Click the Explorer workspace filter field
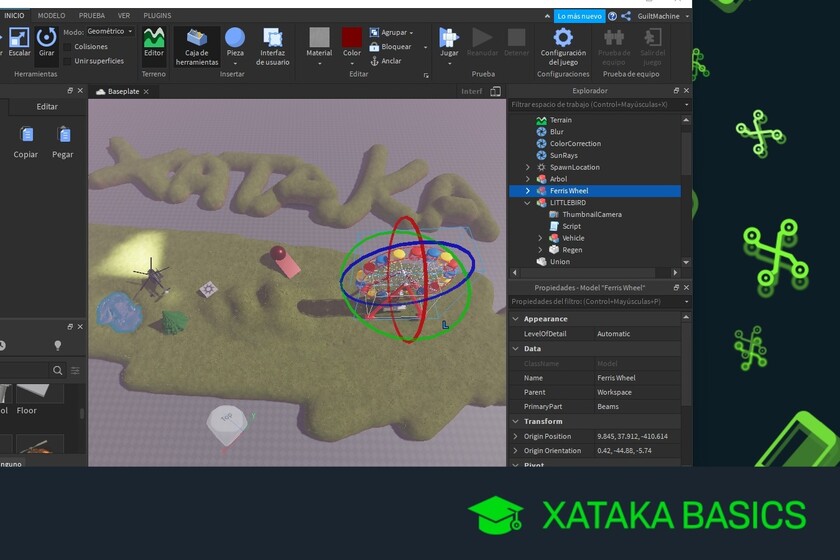The width and height of the screenshot is (840, 560). pos(590,104)
